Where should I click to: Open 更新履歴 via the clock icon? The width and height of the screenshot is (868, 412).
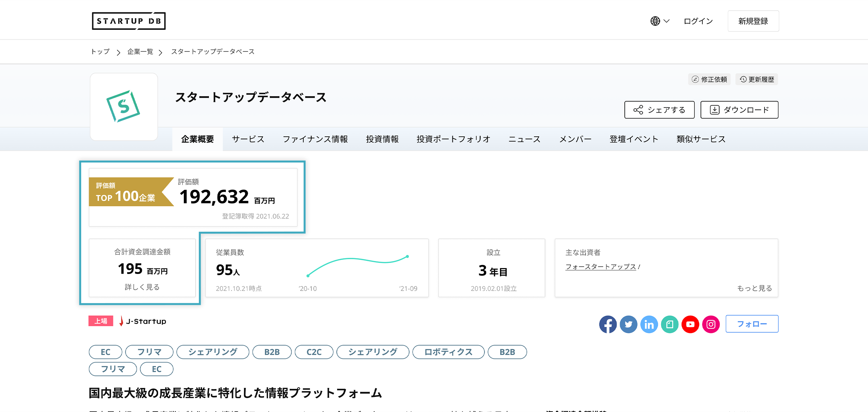click(x=743, y=79)
